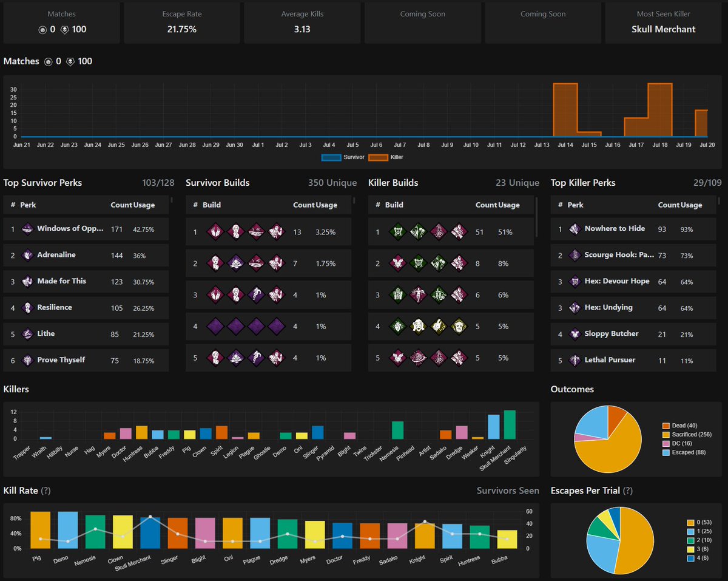The image size is (728, 581).
Task: Click last perk icon in 51% killer build
Action: click(459, 232)
